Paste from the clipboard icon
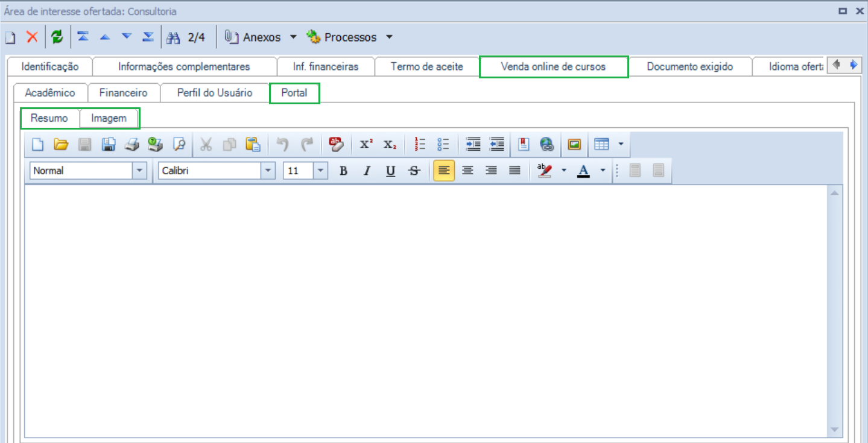Image resolution: width=868 pixels, height=443 pixels. point(253,144)
